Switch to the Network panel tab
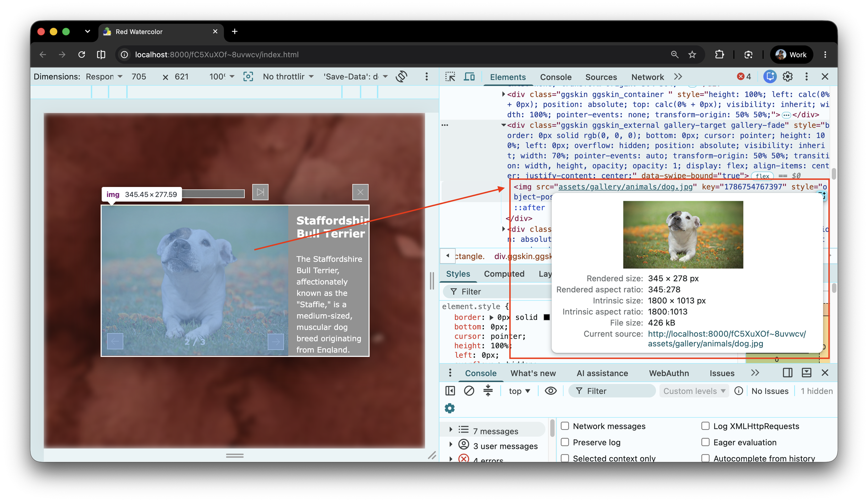868x502 pixels. pos(648,77)
